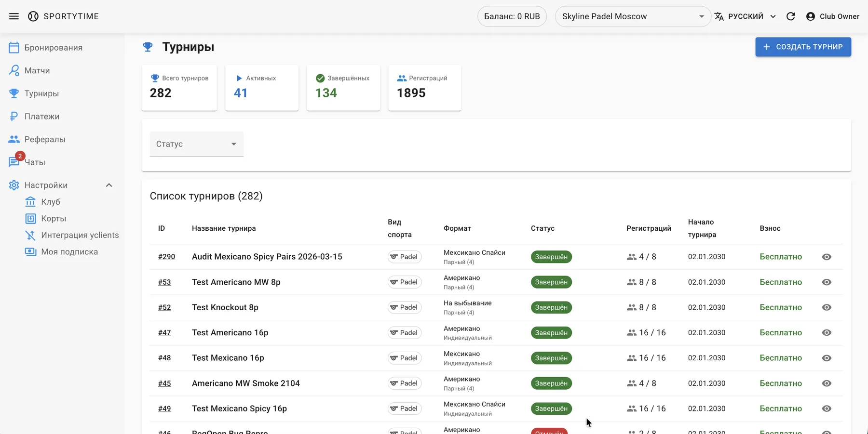
Task: Click СОЗДАТЬ ТУРНИР button
Action: 803,47
